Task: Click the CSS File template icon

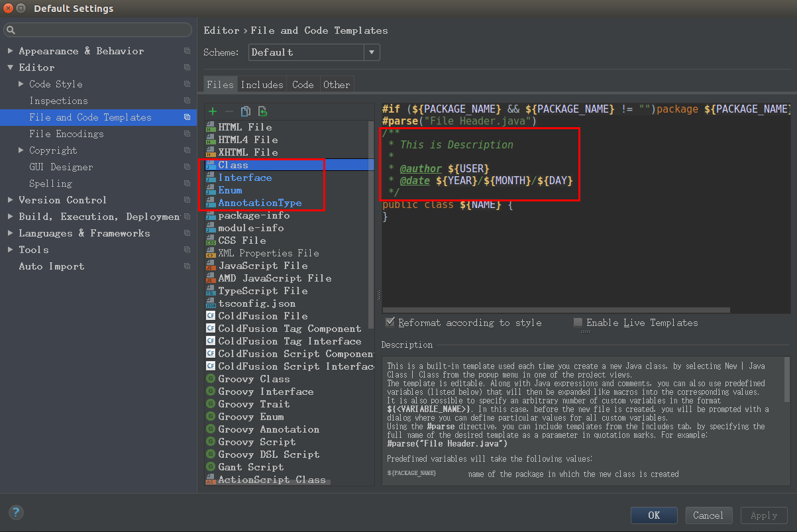Action: pyautogui.click(x=211, y=240)
